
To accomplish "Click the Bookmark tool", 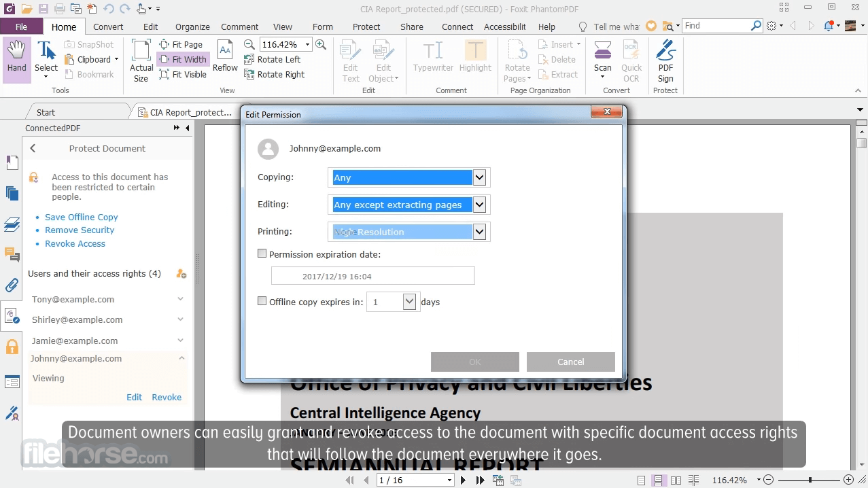I will 89,74.
